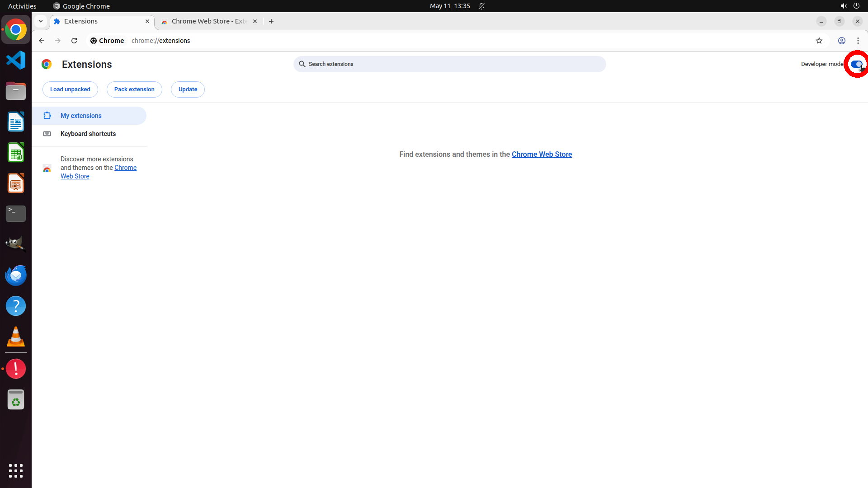Click the back navigation arrow
868x488 pixels.
42,41
